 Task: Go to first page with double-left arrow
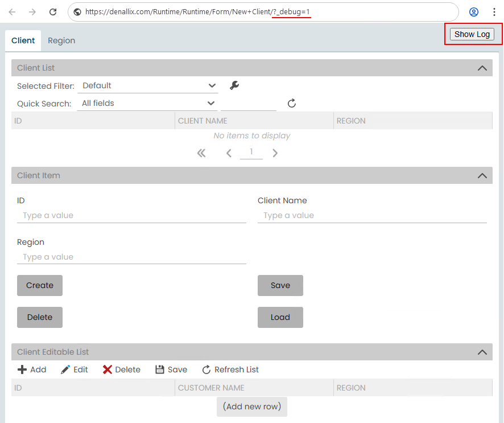click(x=201, y=153)
